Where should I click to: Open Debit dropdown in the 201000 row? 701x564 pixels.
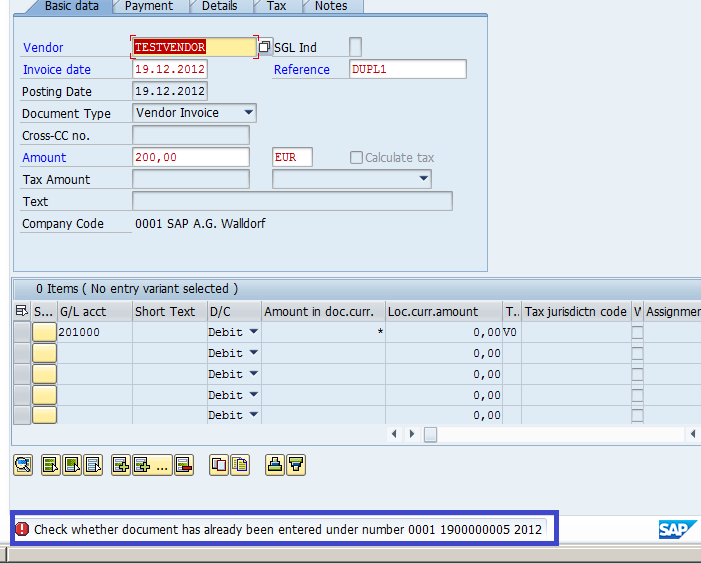tap(253, 332)
